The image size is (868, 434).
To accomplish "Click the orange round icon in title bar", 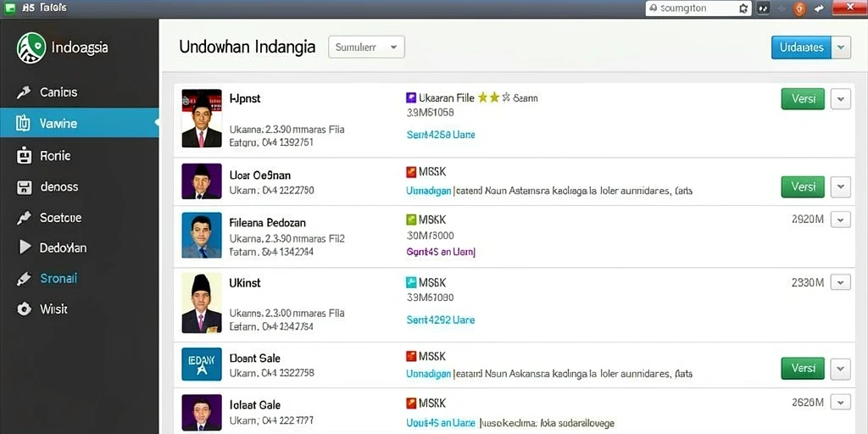I will click(x=798, y=8).
